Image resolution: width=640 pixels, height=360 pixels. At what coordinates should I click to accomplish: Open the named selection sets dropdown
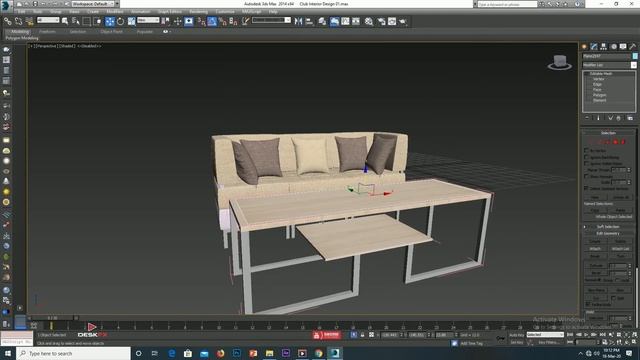271,20
